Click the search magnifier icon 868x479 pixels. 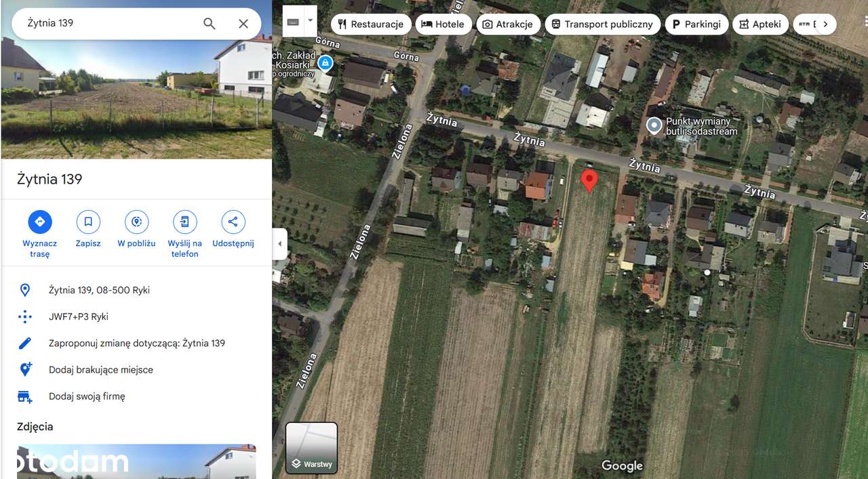[210, 24]
